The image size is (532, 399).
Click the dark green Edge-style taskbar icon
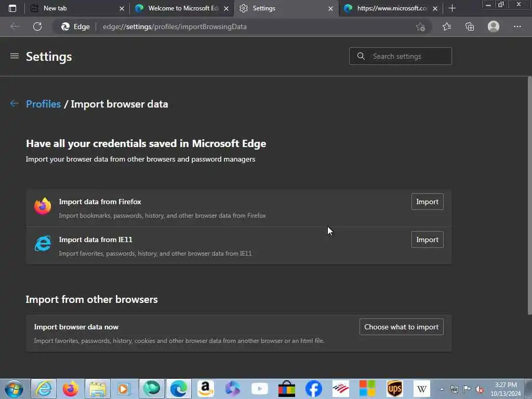tap(152, 389)
